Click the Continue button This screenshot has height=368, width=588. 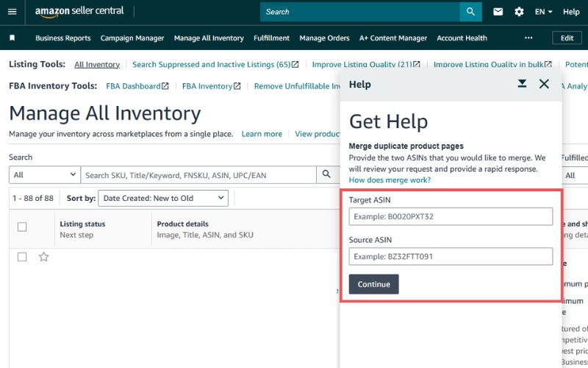[373, 284]
